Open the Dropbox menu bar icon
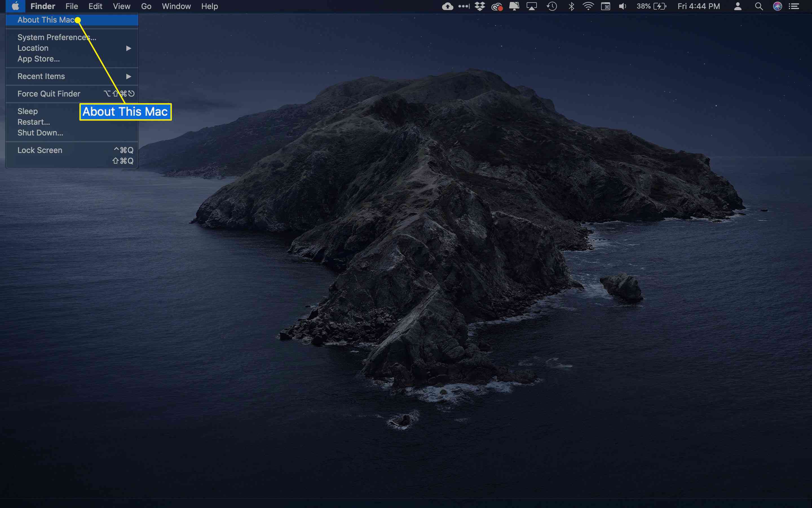The width and height of the screenshot is (812, 508). [x=480, y=6]
